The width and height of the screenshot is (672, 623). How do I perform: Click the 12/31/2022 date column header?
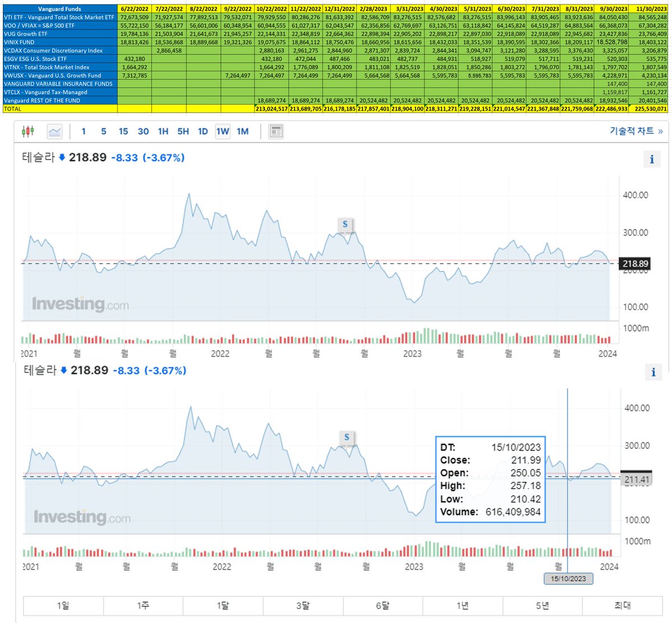coord(339,9)
